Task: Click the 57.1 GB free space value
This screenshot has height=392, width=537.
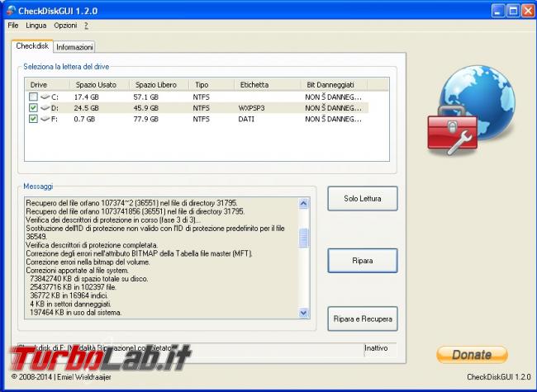Action: click(146, 97)
